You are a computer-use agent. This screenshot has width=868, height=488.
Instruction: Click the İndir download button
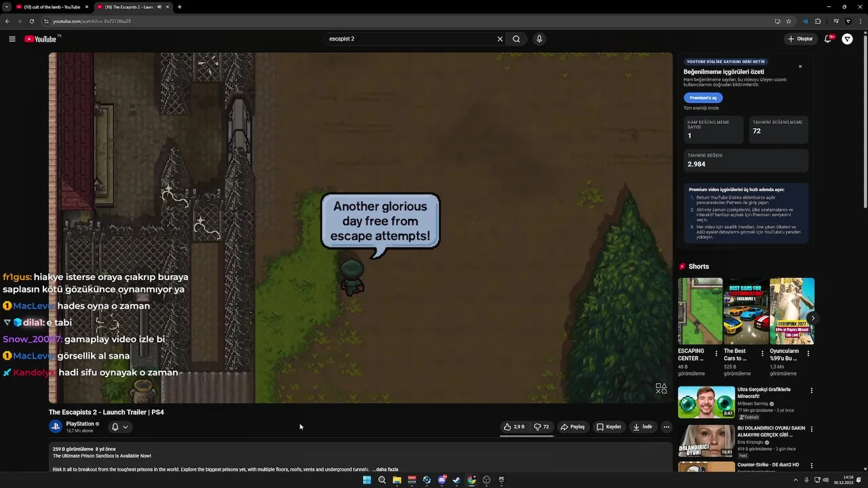642,427
